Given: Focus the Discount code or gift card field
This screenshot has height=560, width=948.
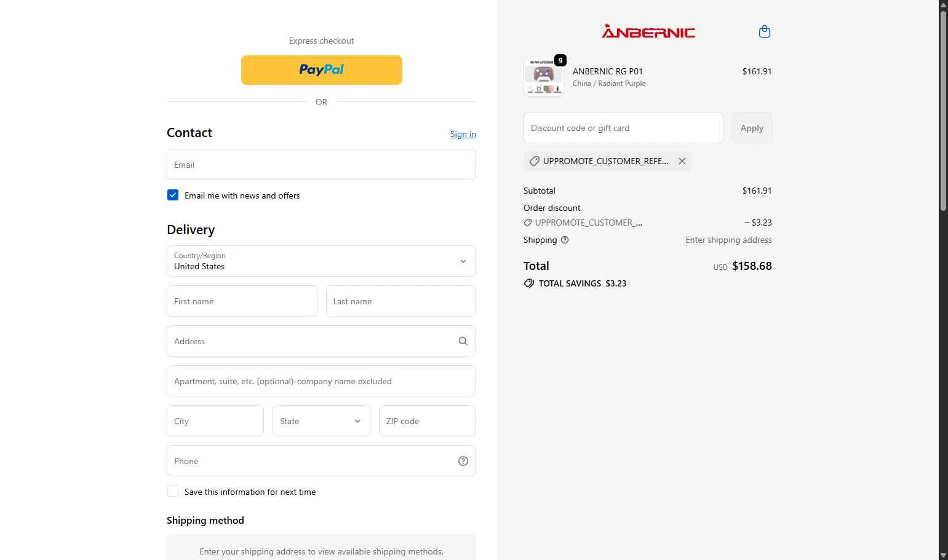Looking at the screenshot, I should point(623,128).
